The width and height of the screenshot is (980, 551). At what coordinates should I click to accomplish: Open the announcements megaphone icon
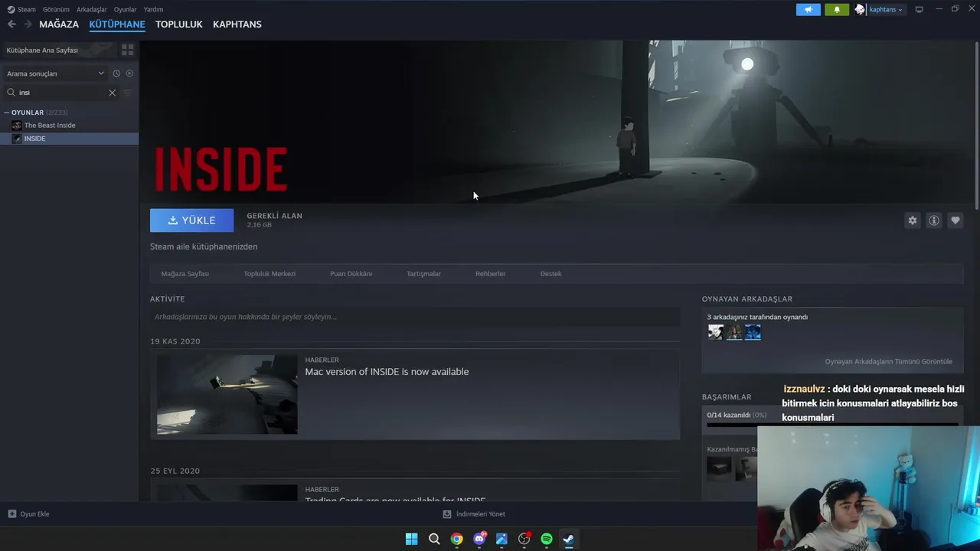pos(808,9)
